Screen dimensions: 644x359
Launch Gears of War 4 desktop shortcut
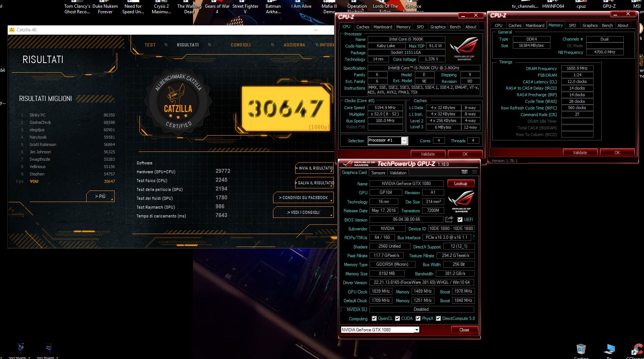(x=217, y=8)
